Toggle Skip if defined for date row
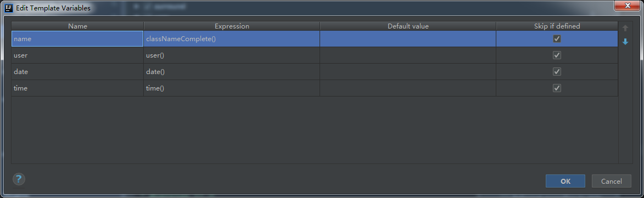644x198 pixels. [x=557, y=72]
